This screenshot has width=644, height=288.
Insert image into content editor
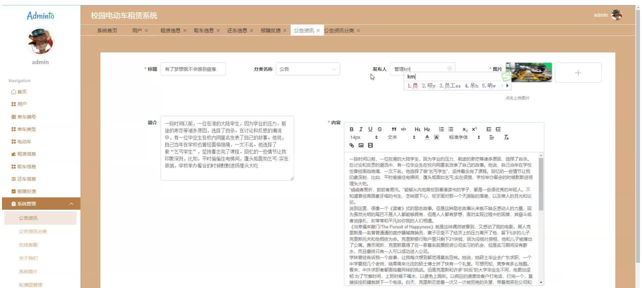(361, 145)
